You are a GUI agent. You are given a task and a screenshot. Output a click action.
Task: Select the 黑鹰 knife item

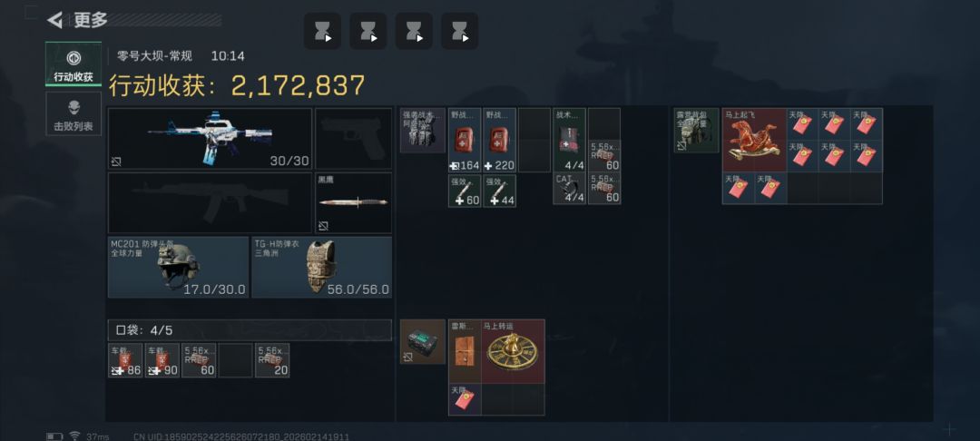click(x=354, y=203)
